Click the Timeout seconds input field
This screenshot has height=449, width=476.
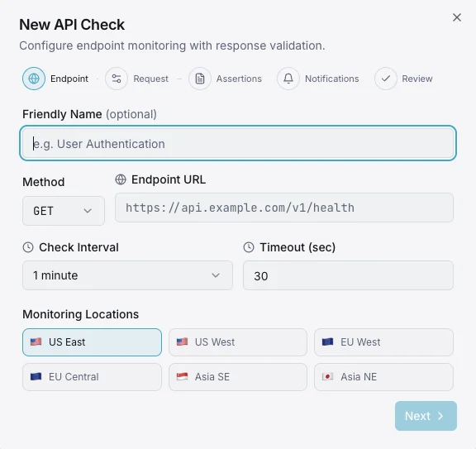(x=348, y=275)
